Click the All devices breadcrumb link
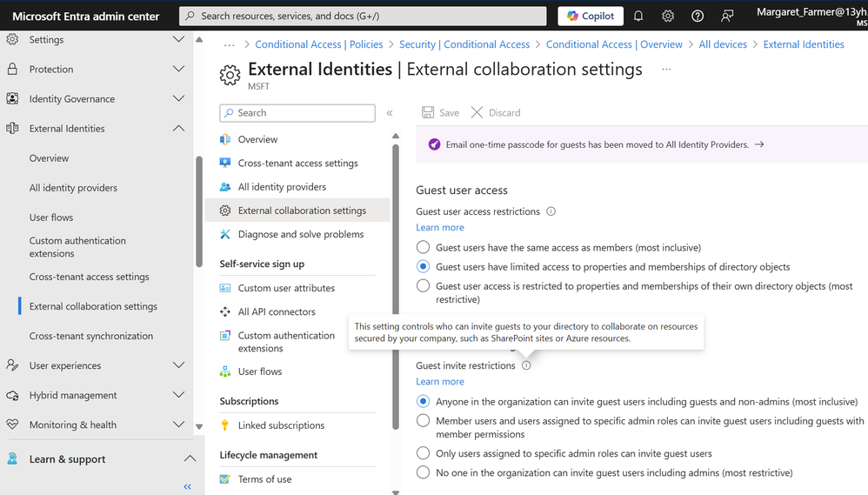The width and height of the screenshot is (868, 495). click(723, 44)
